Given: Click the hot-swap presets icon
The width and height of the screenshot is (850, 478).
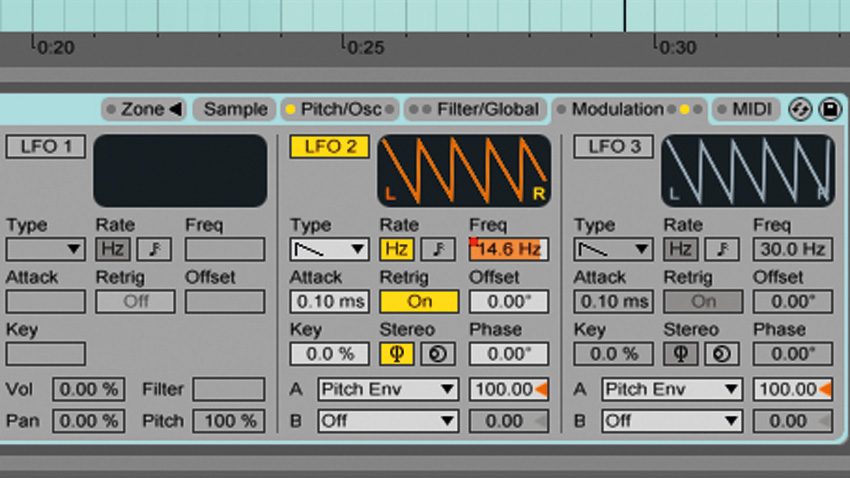Looking at the screenshot, I should point(800,109).
